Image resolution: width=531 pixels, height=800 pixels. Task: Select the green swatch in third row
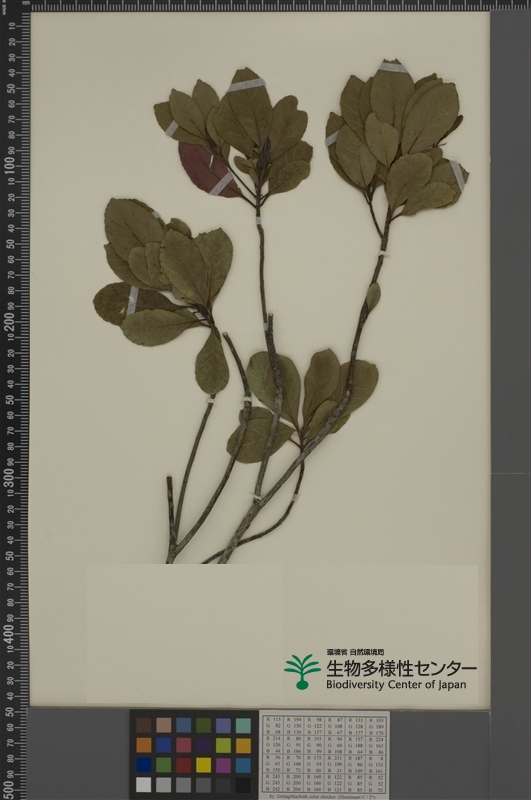(x=163, y=765)
